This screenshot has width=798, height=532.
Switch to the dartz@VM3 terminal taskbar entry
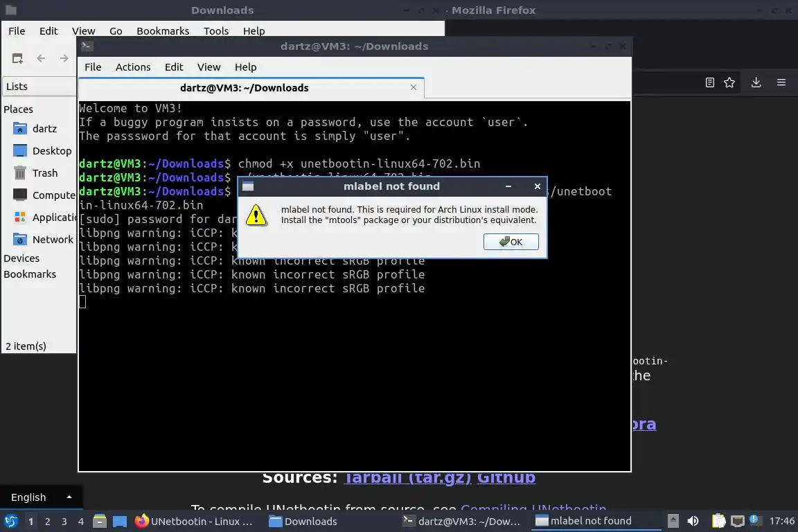click(x=461, y=522)
